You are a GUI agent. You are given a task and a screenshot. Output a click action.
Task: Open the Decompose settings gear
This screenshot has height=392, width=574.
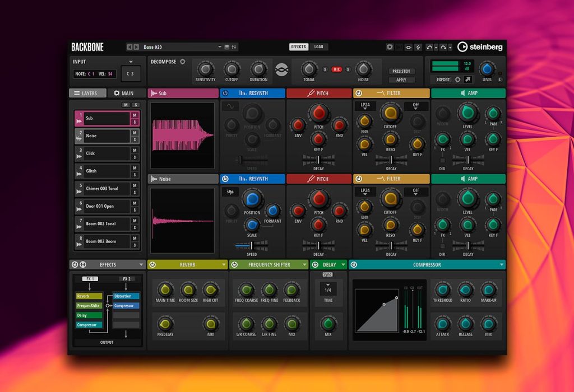[x=183, y=62]
